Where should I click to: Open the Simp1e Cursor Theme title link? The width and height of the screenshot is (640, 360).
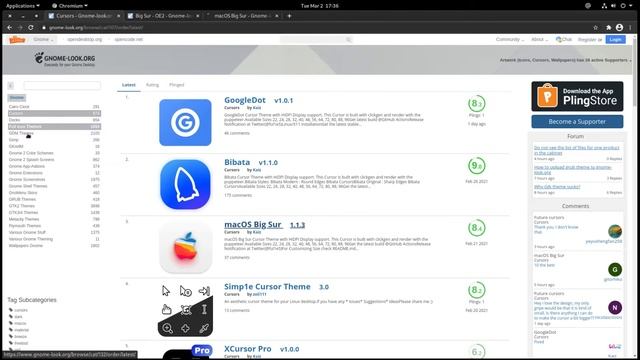(267, 287)
